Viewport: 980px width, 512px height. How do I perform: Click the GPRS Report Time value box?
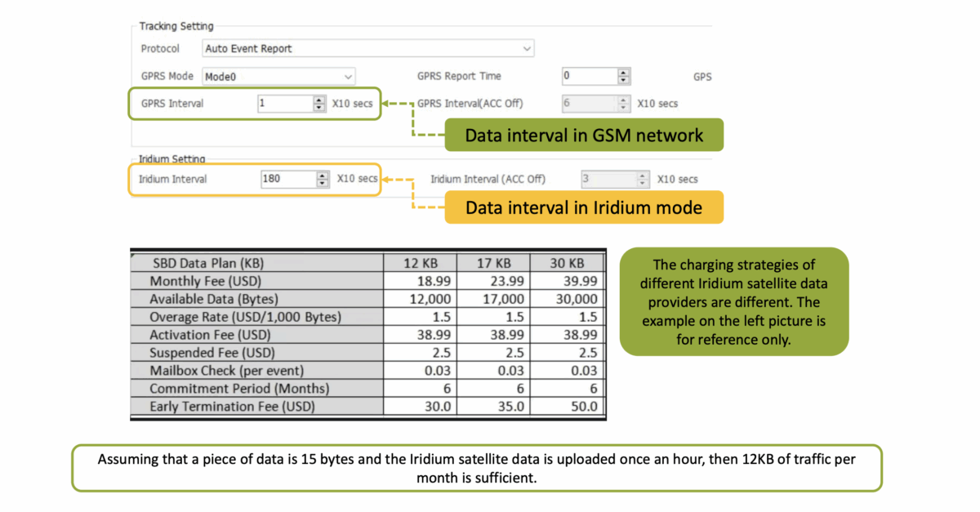click(x=588, y=76)
